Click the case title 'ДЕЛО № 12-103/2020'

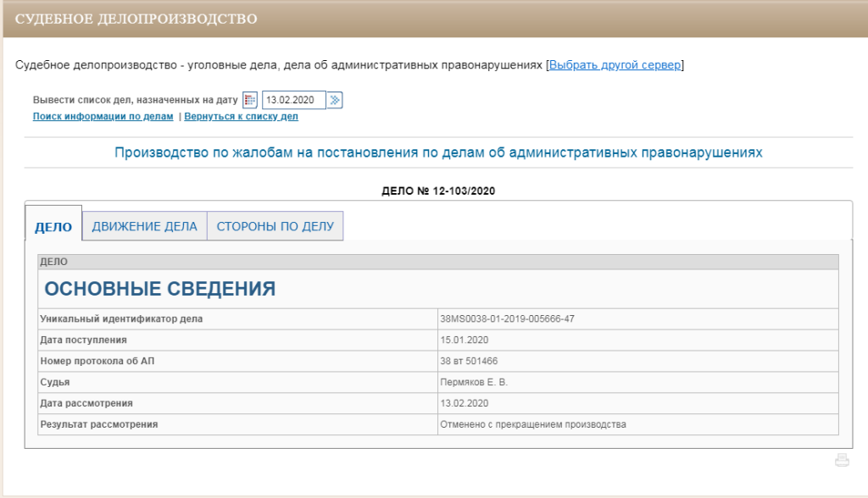[x=438, y=191]
